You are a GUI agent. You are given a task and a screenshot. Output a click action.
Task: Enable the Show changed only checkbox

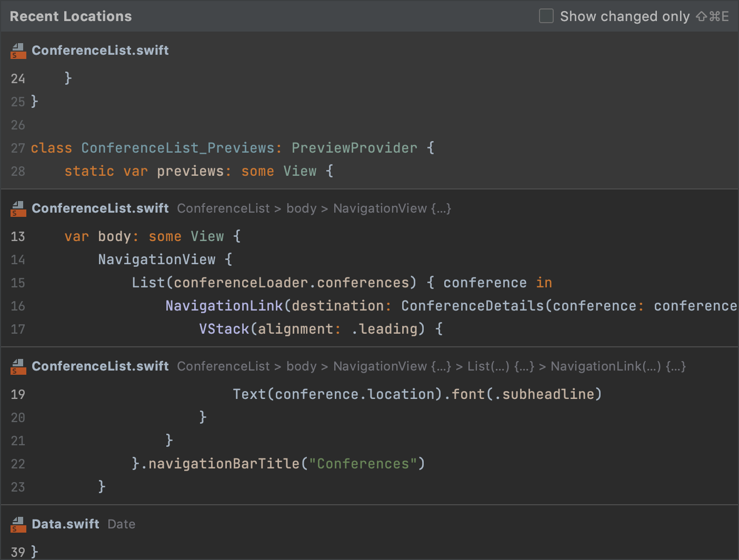[546, 16]
